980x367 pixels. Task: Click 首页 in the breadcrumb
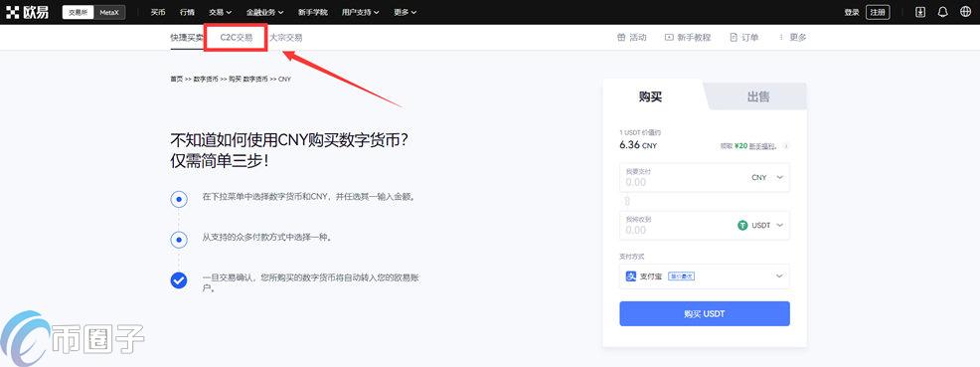pyautogui.click(x=176, y=80)
